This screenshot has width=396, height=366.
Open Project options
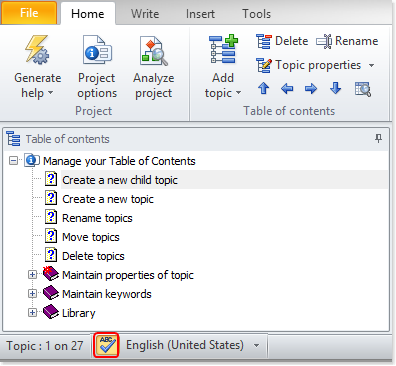click(x=97, y=68)
